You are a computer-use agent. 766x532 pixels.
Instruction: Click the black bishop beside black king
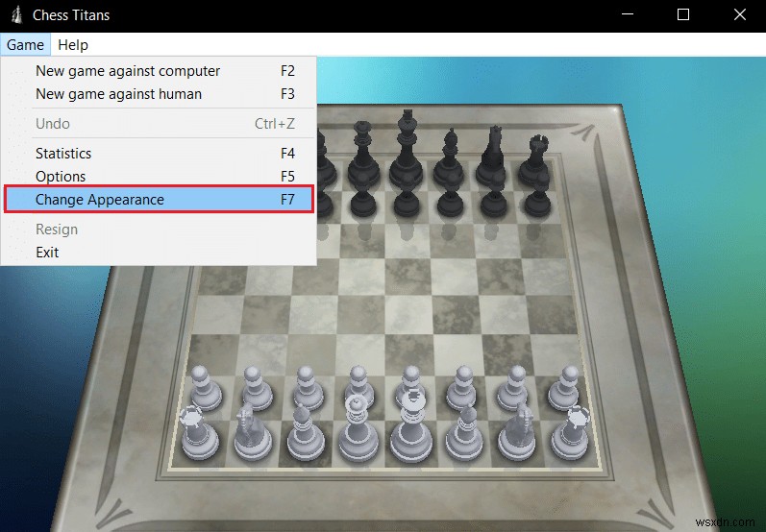point(449,158)
